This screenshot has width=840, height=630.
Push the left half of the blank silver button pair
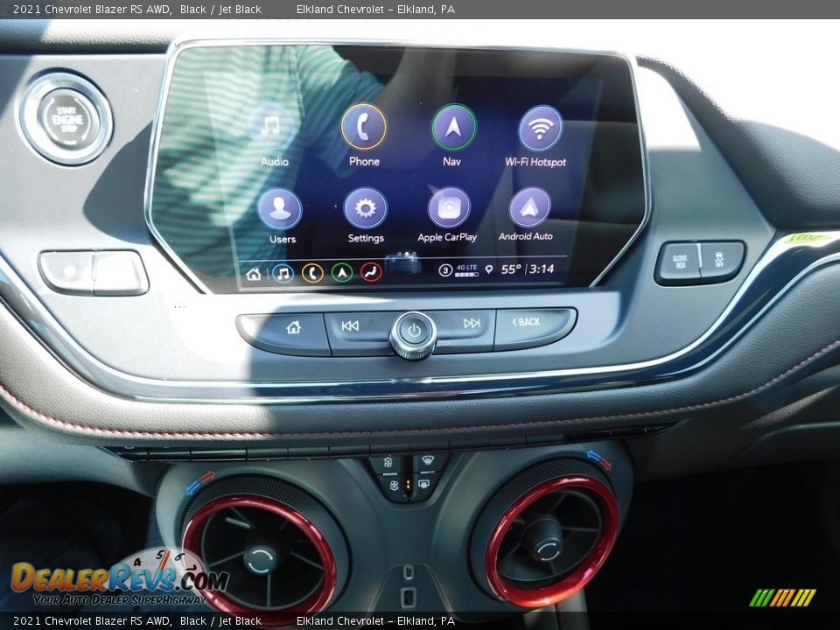click(x=66, y=272)
